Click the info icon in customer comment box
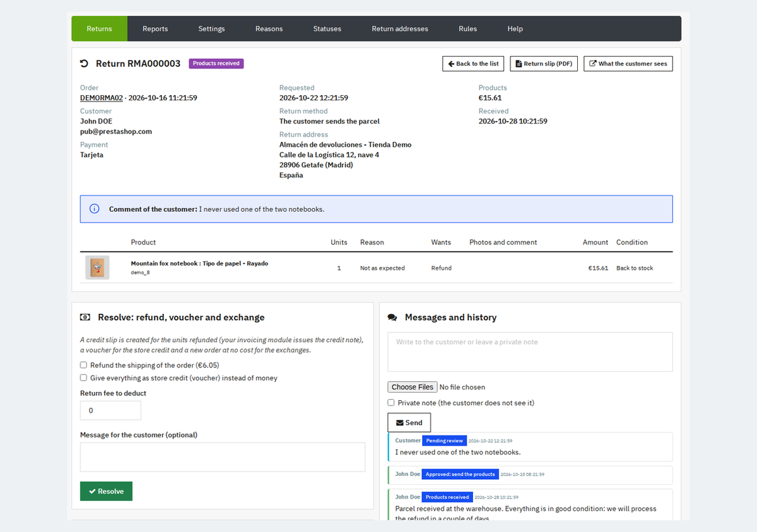The height and width of the screenshot is (532, 757). pyautogui.click(x=95, y=209)
